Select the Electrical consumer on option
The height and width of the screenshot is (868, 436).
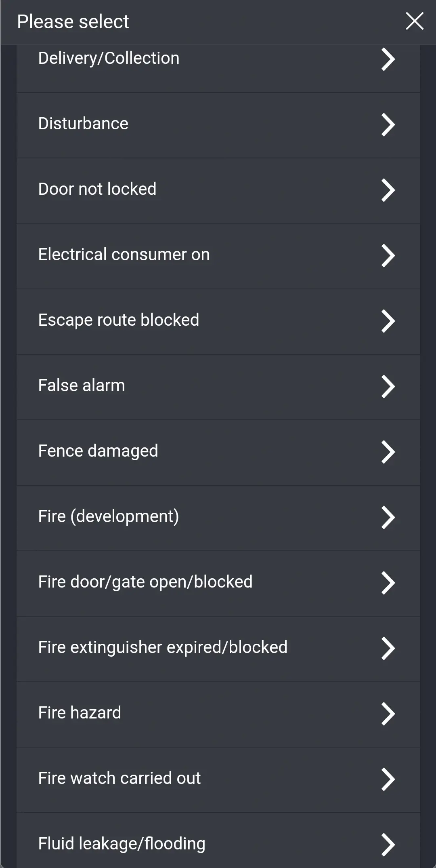click(218, 255)
